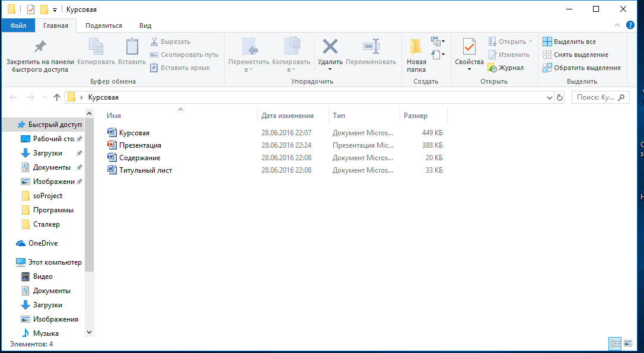This screenshot has height=353, width=644.
Task: Click the search field Поиск
Action: tap(595, 97)
